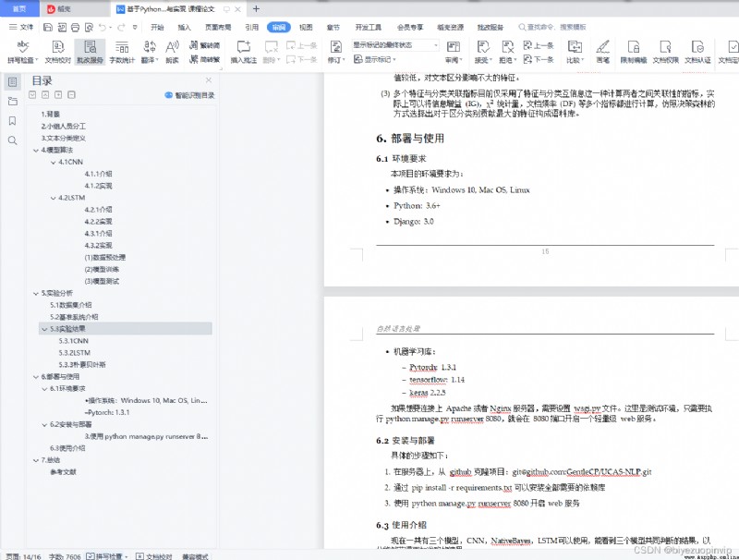Open the 接受 changes dropdown
The image size is (739, 560).
(483, 52)
